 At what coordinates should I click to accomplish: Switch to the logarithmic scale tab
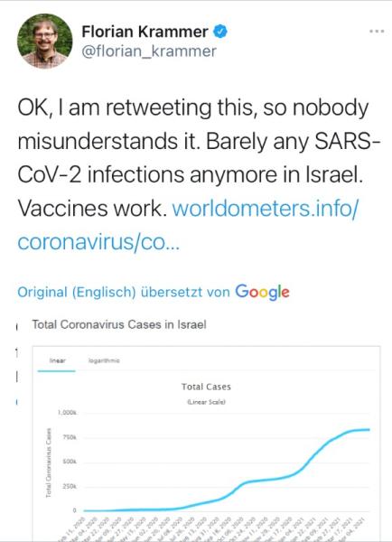click(x=104, y=360)
